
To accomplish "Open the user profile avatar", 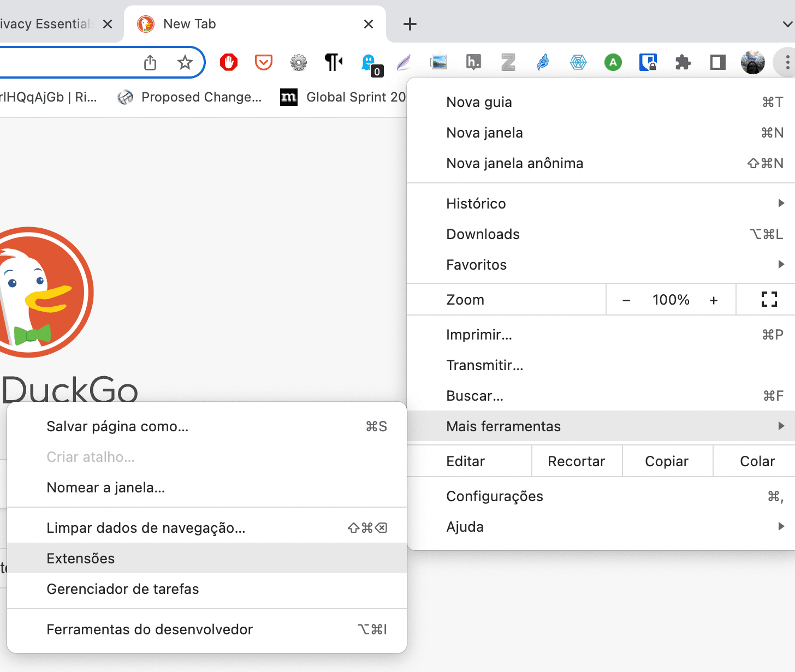I will 753,62.
